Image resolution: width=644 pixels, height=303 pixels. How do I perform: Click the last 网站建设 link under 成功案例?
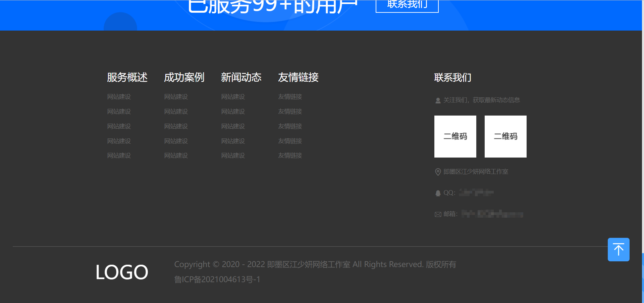[176, 155]
